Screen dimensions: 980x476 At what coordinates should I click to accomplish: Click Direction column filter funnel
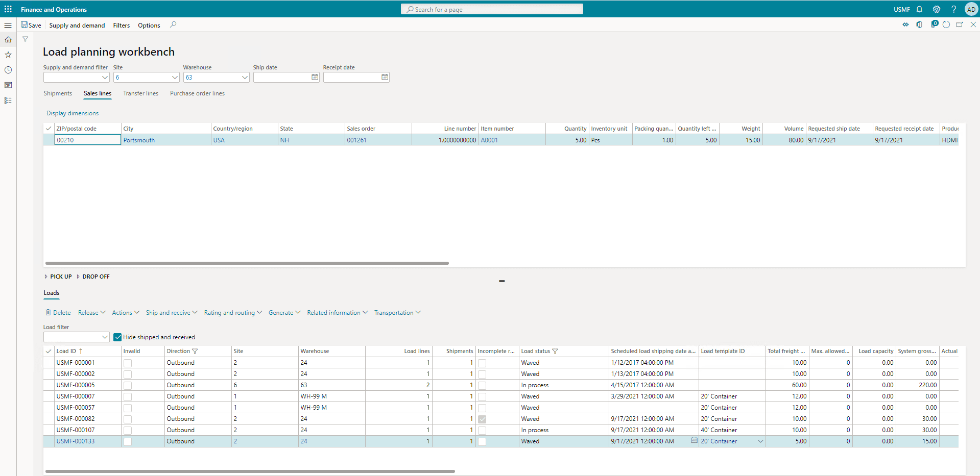tap(195, 351)
